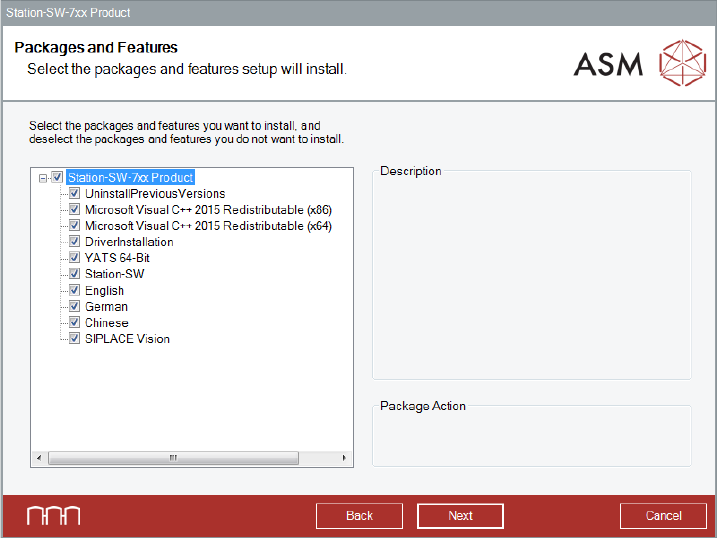Viewport: 717px width, 538px height.
Task: Uncheck the YATS 64-Bit checkbox
Action: coord(74,257)
